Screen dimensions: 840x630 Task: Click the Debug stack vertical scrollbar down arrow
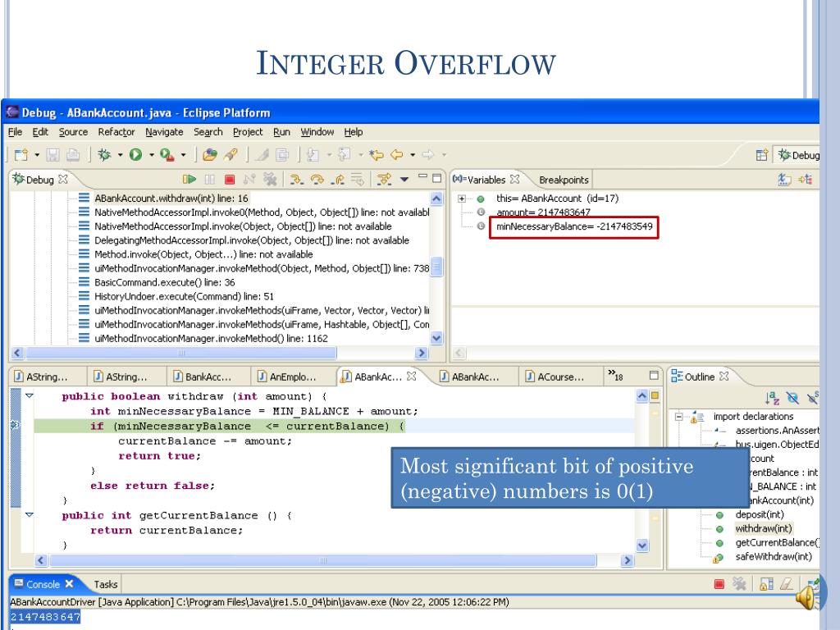pyautogui.click(x=436, y=337)
